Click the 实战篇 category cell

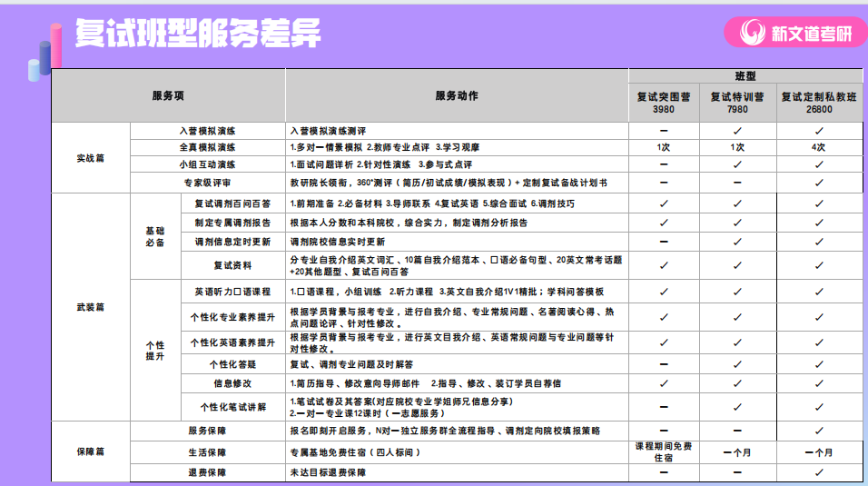point(91,157)
